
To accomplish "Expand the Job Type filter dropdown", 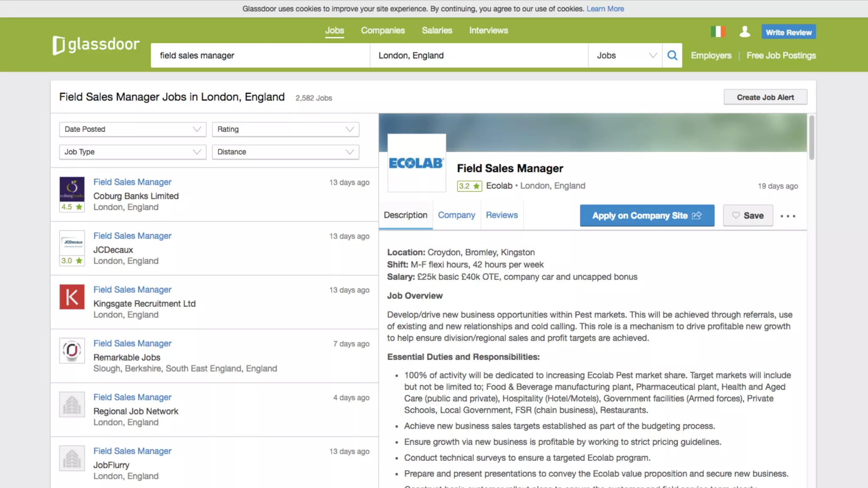I will coord(133,152).
